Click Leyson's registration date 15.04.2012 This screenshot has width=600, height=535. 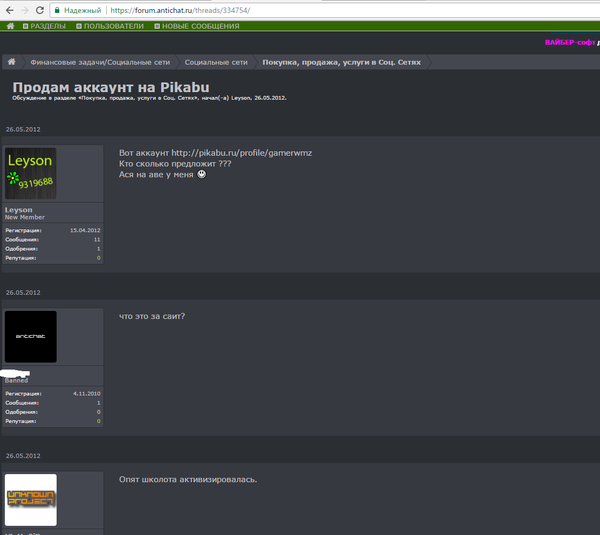[x=85, y=230]
